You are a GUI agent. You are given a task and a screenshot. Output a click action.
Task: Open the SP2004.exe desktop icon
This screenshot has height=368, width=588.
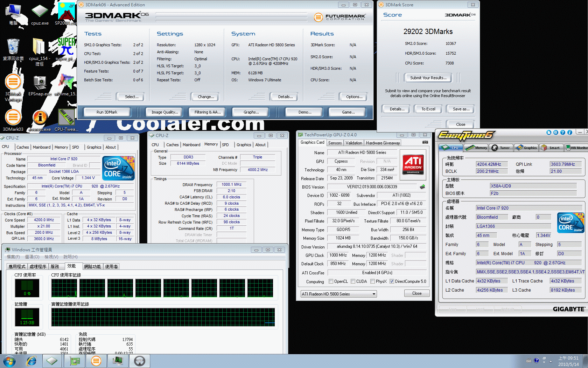click(66, 14)
